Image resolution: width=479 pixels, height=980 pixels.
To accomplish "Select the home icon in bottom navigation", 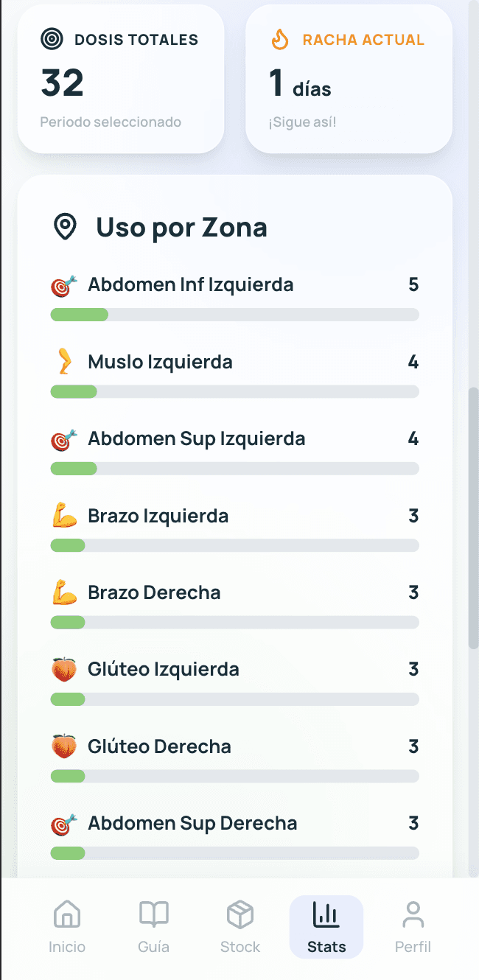I will pyautogui.click(x=67, y=914).
